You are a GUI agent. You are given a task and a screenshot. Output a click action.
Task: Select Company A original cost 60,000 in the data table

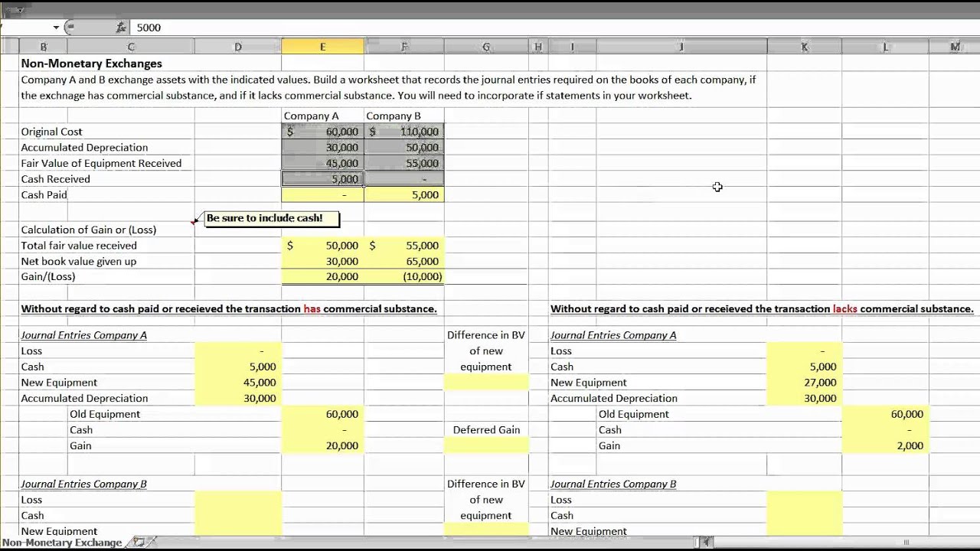pos(322,132)
